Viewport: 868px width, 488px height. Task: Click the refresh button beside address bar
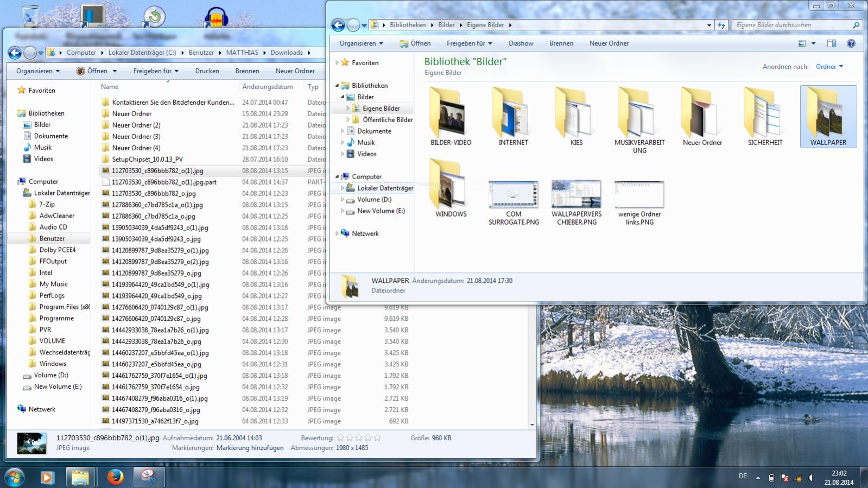(721, 25)
